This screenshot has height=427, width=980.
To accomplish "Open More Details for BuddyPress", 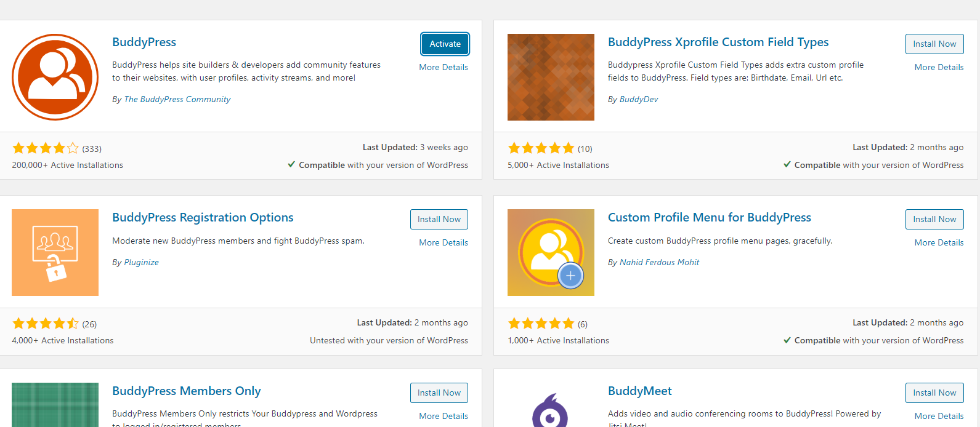I will pos(443,67).
